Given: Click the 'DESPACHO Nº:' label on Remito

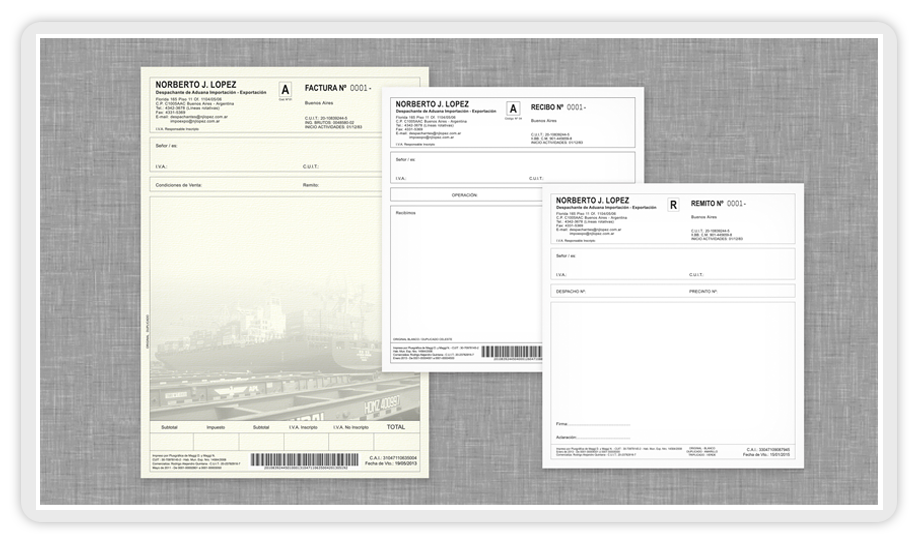Looking at the screenshot, I should (571, 291).
